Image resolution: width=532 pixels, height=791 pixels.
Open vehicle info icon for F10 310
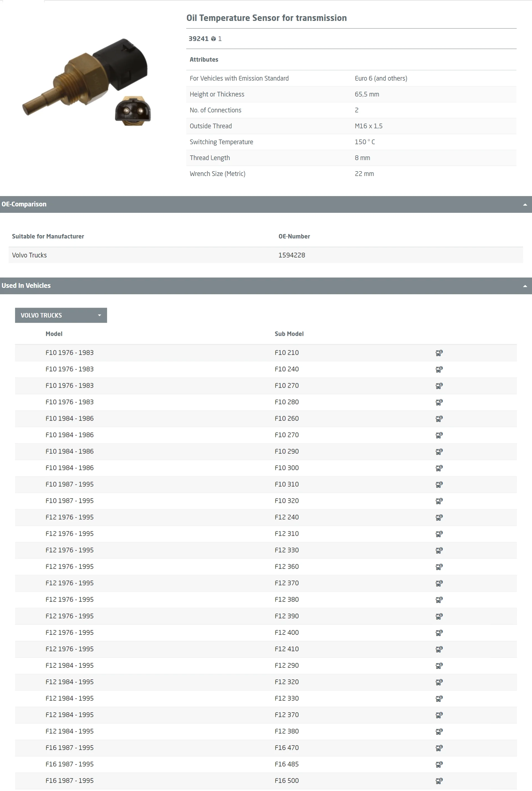coord(439,484)
